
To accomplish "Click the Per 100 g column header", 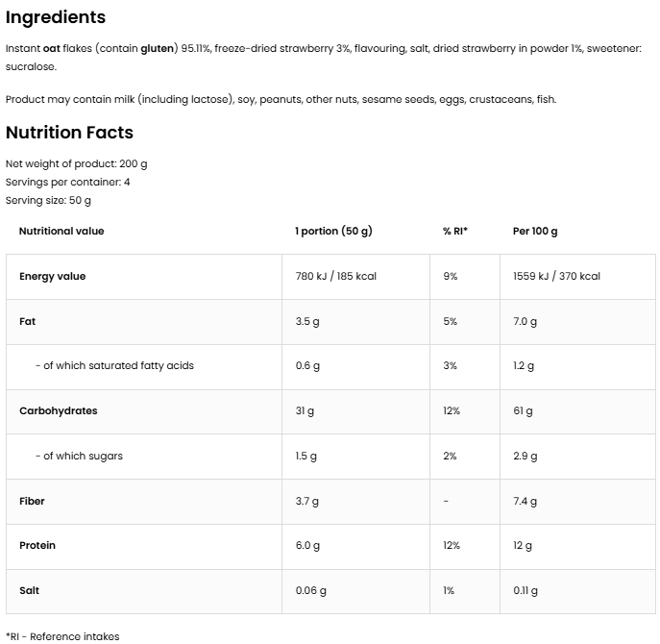I will (535, 231).
